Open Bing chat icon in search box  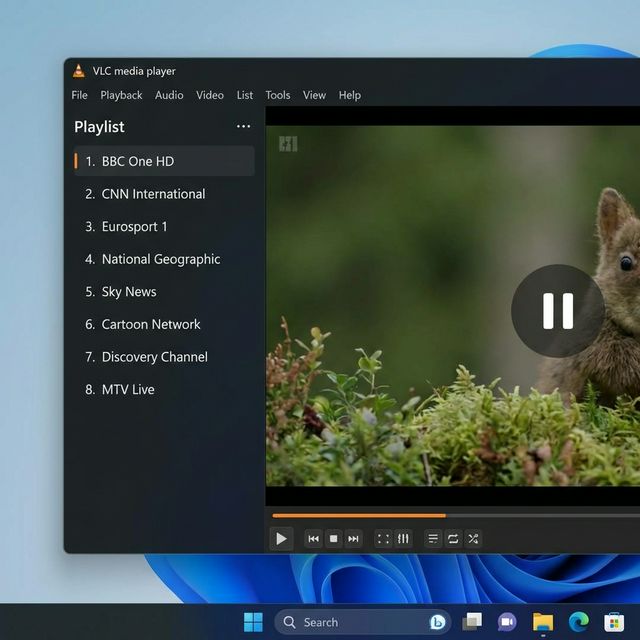pos(438,622)
